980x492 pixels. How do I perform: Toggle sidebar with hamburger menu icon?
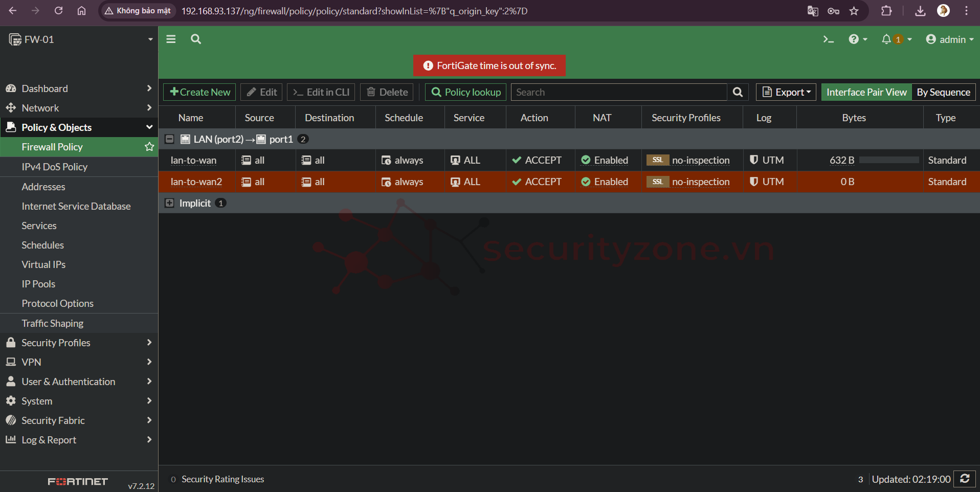(171, 39)
